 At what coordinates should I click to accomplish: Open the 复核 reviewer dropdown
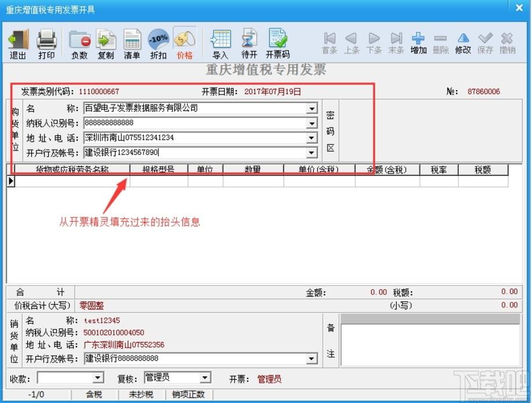tap(205, 377)
